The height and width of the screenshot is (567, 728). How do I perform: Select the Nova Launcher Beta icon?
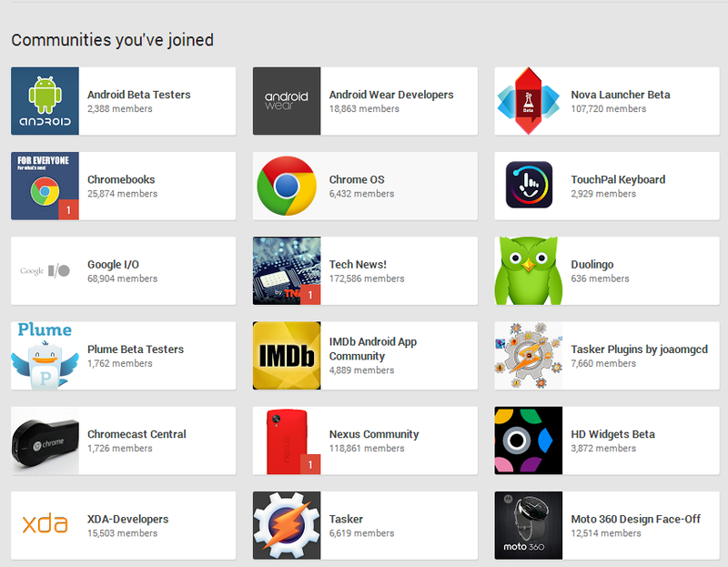[x=528, y=101]
